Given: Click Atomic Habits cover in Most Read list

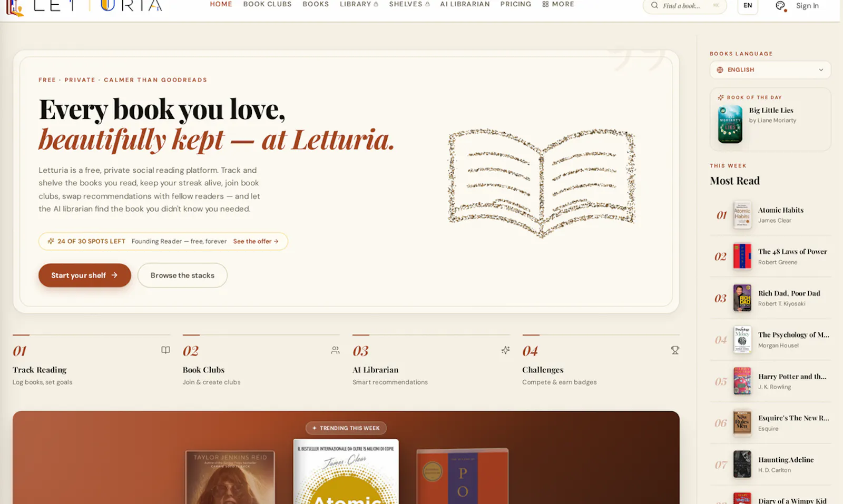Looking at the screenshot, I should click(x=742, y=215).
